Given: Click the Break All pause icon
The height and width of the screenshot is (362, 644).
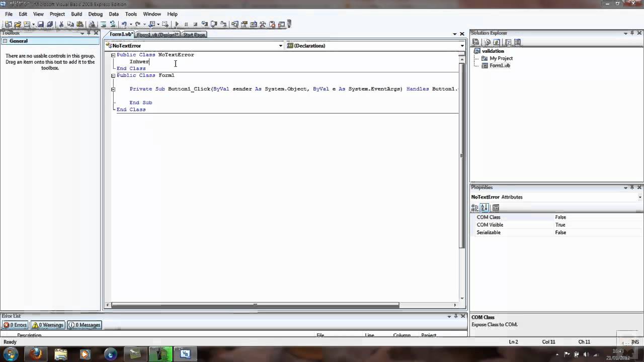Looking at the screenshot, I should coord(186,24).
